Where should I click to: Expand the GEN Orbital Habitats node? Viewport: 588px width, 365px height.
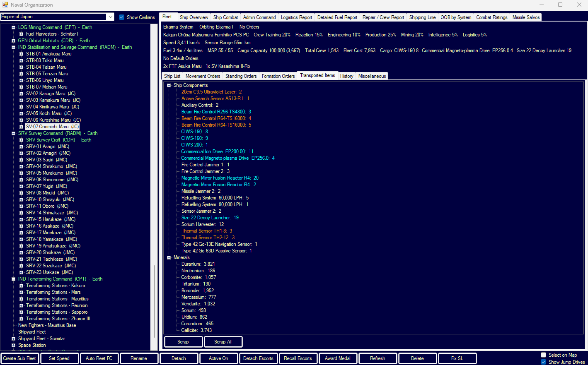(13, 41)
